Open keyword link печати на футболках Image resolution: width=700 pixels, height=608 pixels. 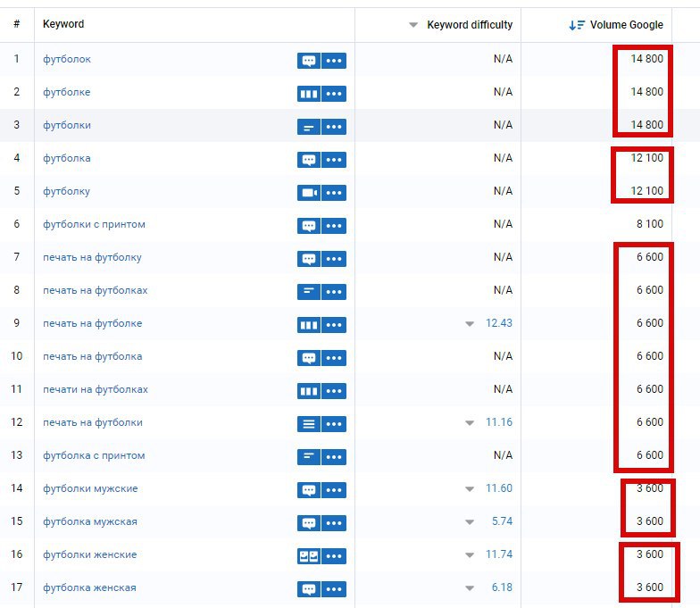point(96,389)
